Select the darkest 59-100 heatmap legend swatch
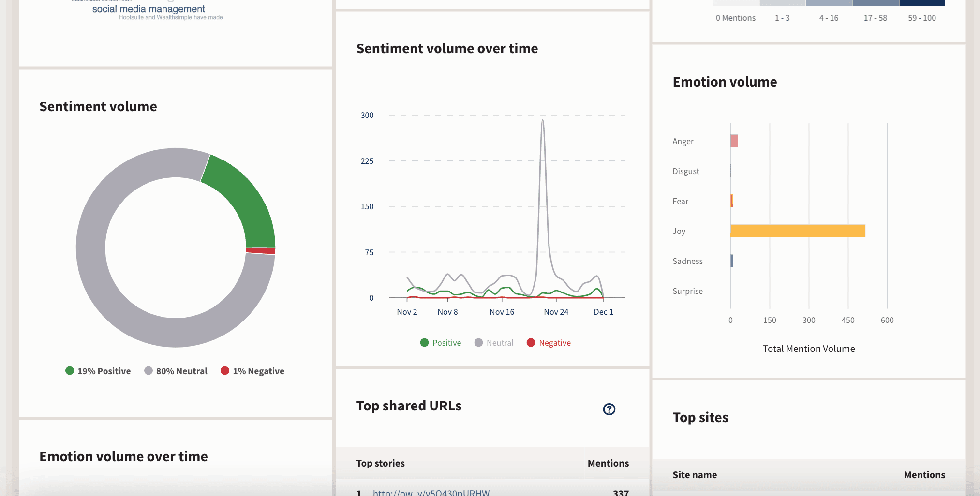The image size is (980, 496). pyautogui.click(x=921, y=2)
